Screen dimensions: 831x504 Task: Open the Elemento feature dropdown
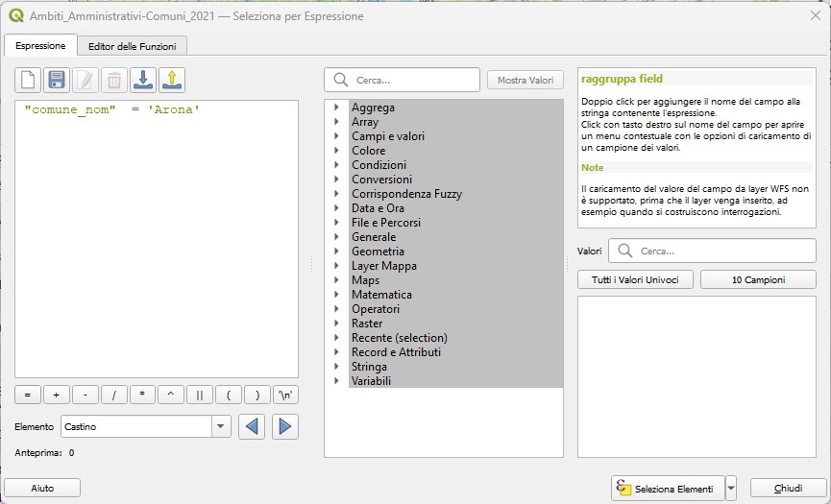pos(222,426)
